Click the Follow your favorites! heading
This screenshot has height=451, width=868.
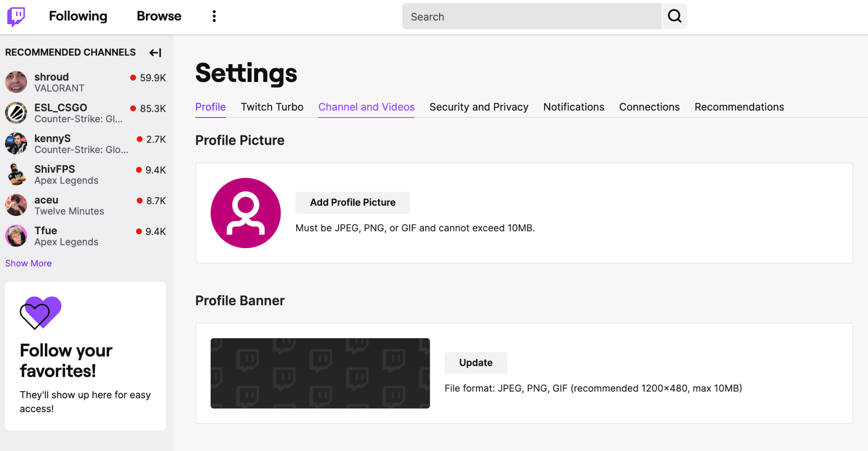point(66,361)
